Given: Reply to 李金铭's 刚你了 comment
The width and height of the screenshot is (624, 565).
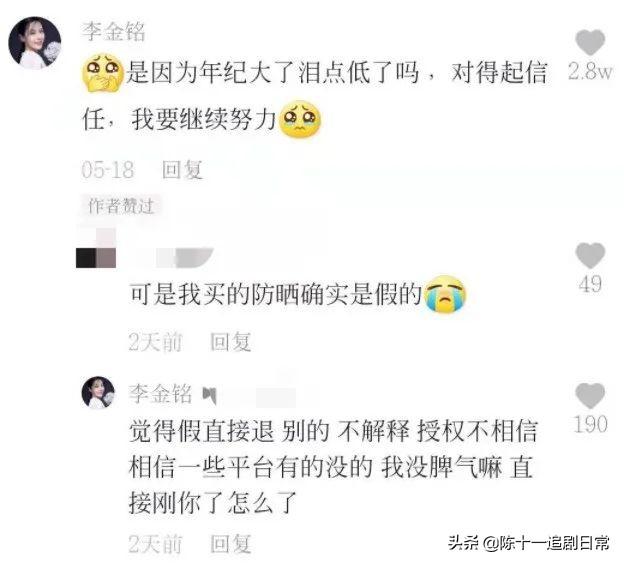Looking at the screenshot, I should (231, 544).
